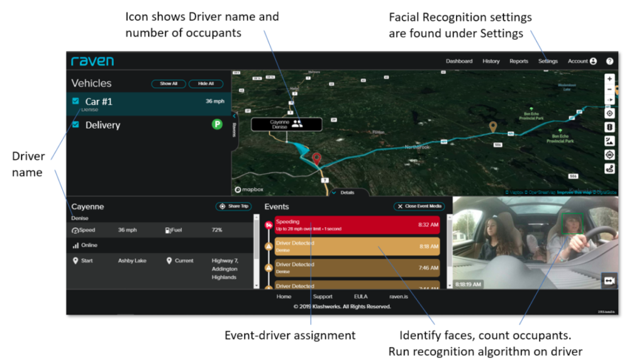Click the Cayenne Denise map label
644x361 pixels.
287,125
